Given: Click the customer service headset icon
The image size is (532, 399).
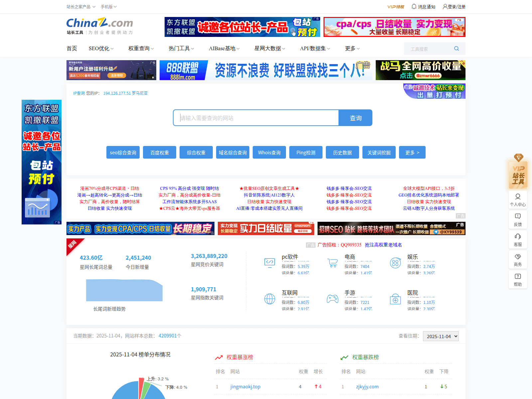Looking at the screenshot, I should [518, 236].
